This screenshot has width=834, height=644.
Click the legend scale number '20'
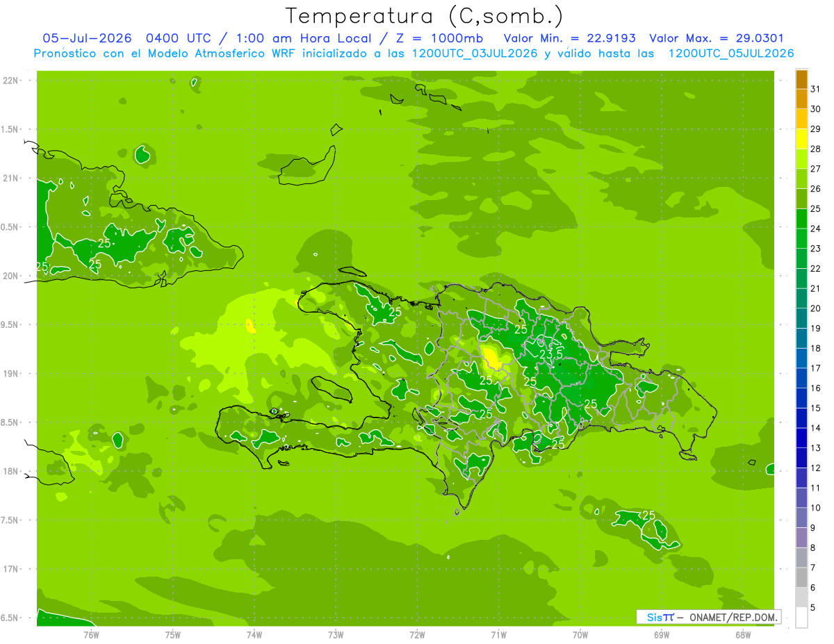point(816,308)
